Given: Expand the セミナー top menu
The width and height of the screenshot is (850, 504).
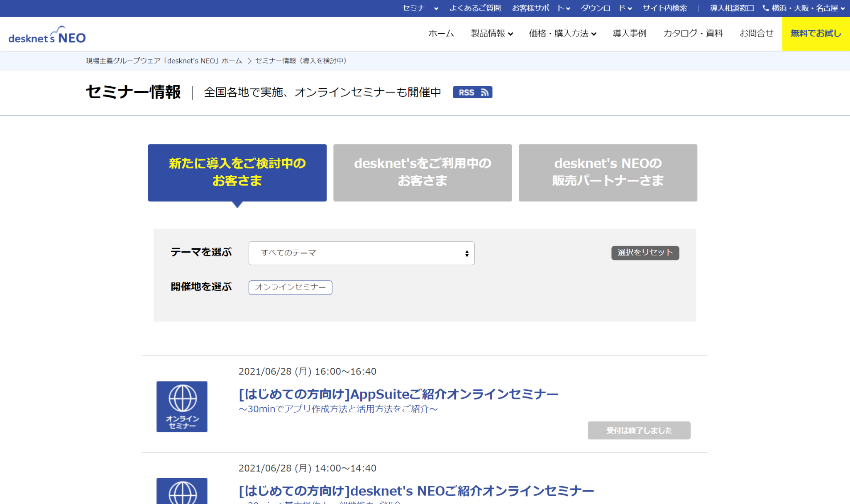Looking at the screenshot, I should click(x=420, y=8).
